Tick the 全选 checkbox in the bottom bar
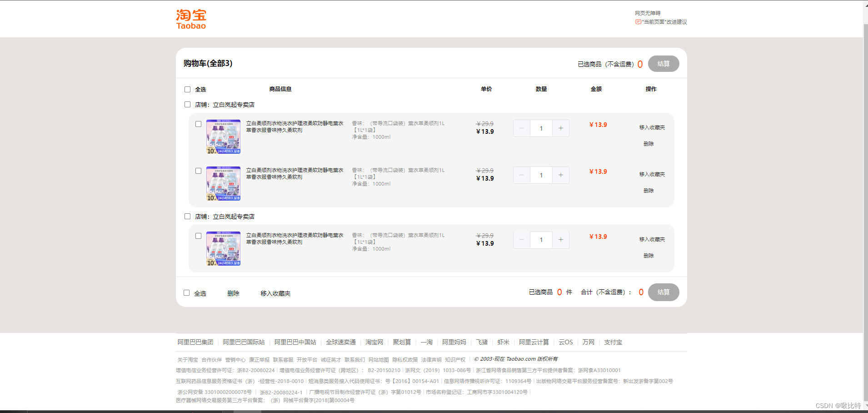This screenshot has height=413, width=868. click(186, 293)
